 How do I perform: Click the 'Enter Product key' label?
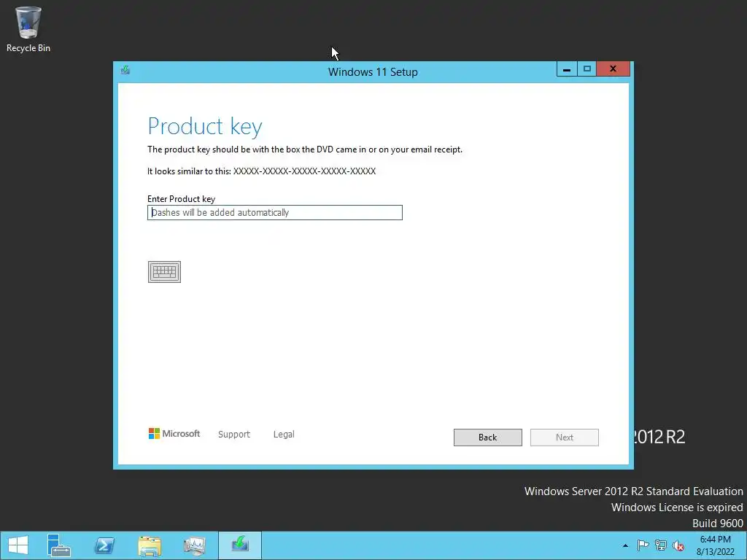tap(181, 199)
